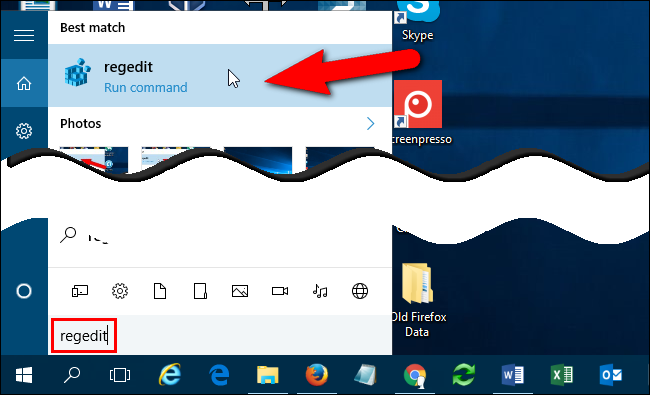
Task: Expand the Photos results chevron
Action: 371,124
